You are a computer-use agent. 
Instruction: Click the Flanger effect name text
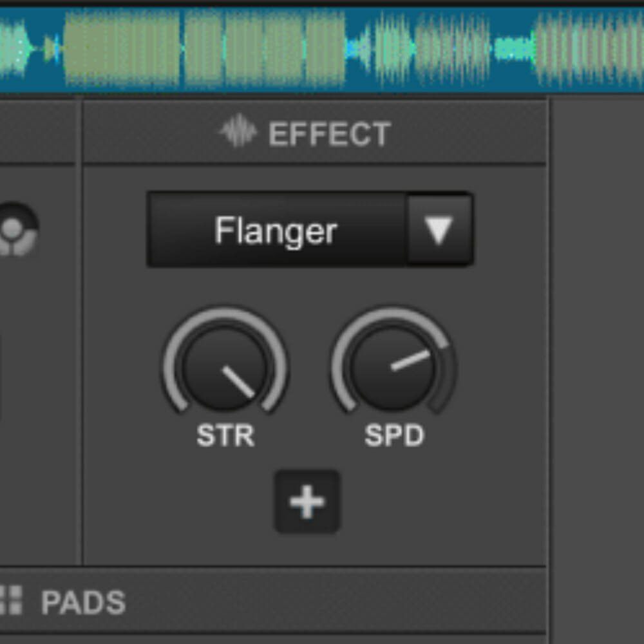click(x=276, y=231)
